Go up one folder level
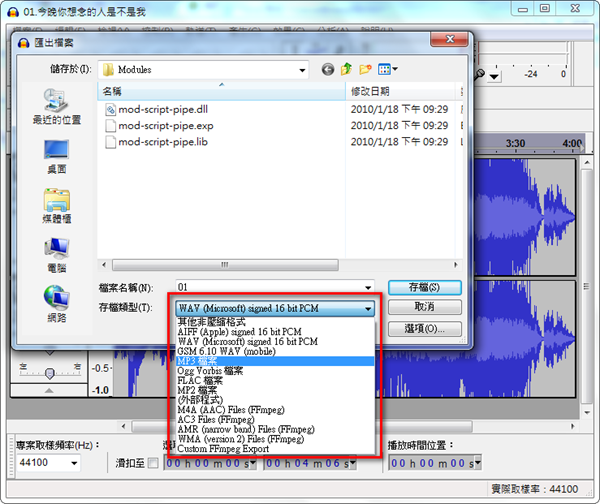The image size is (600, 504). (x=346, y=69)
